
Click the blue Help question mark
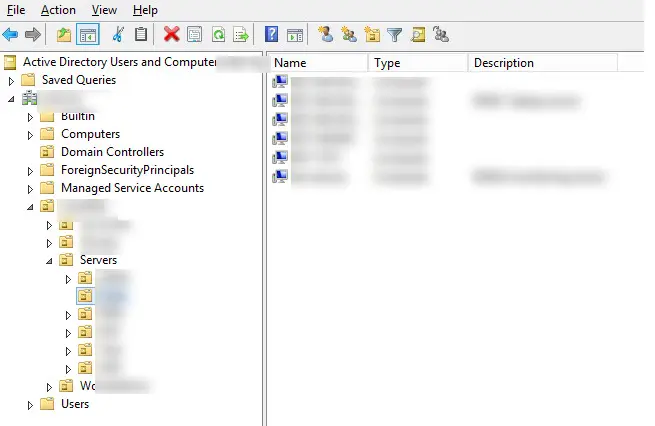click(271, 34)
